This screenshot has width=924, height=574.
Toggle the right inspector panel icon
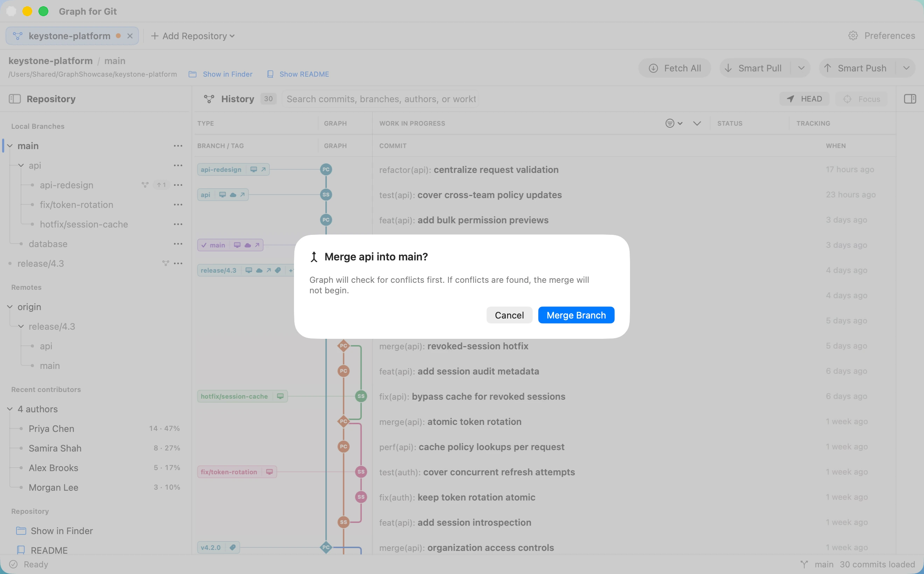[910, 99]
